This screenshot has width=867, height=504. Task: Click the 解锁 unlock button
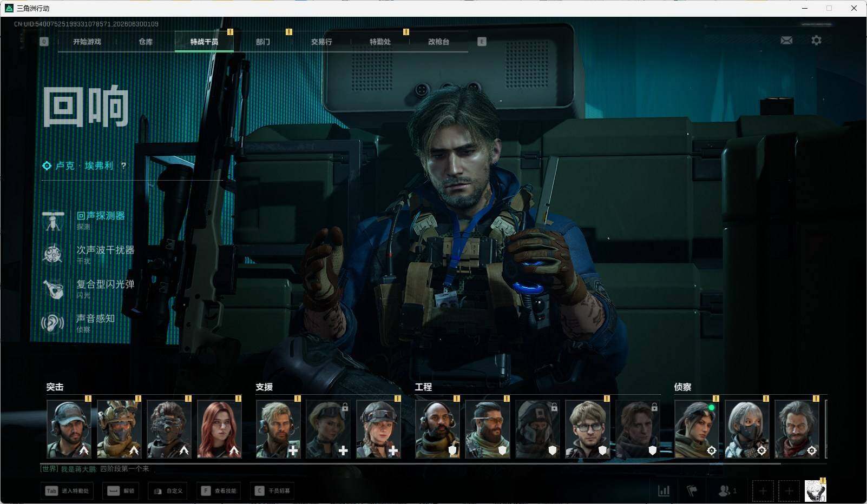point(121,491)
